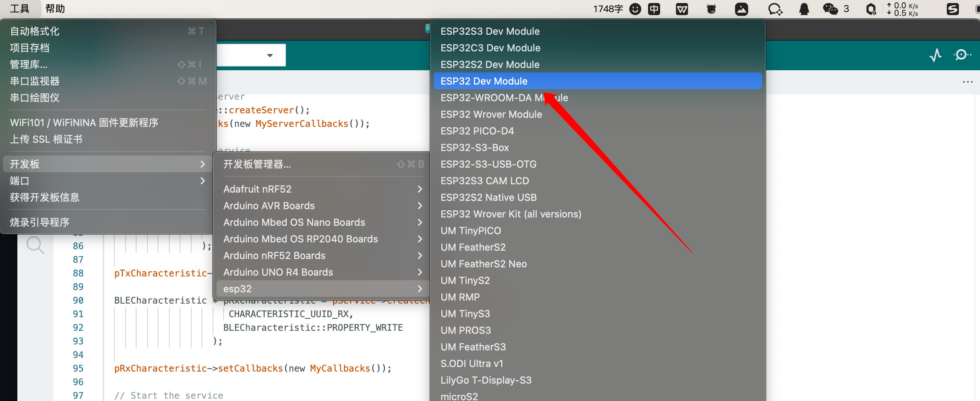Select S.ODI Ultra v1 board
The image size is (980, 401).
point(598,364)
